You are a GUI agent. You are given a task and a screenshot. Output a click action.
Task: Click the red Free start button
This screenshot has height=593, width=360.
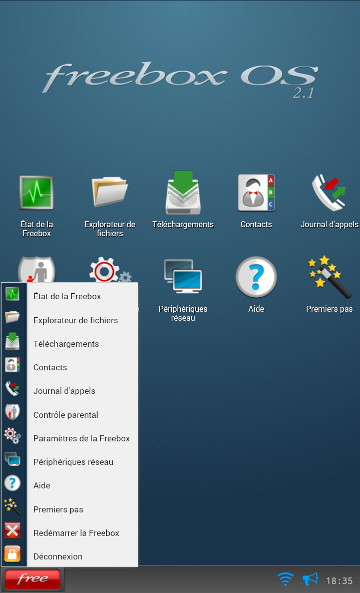pos(33,579)
